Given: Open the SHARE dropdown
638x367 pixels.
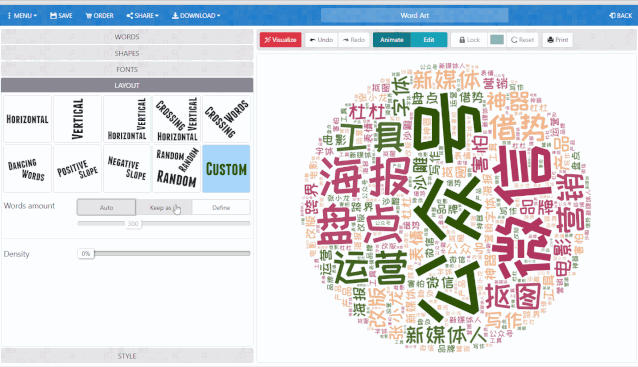Looking at the screenshot, I should point(142,15).
